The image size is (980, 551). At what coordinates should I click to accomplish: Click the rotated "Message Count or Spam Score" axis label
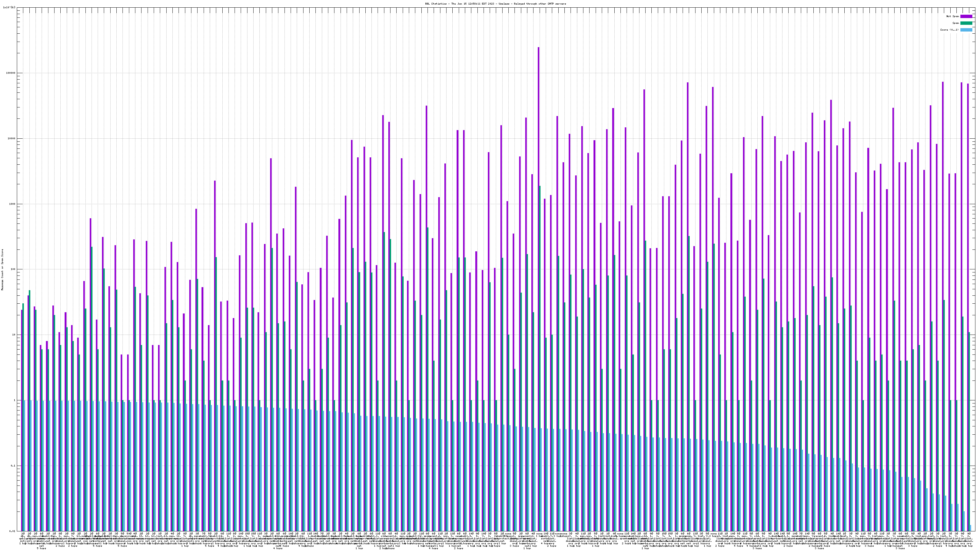(x=2, y=270)
